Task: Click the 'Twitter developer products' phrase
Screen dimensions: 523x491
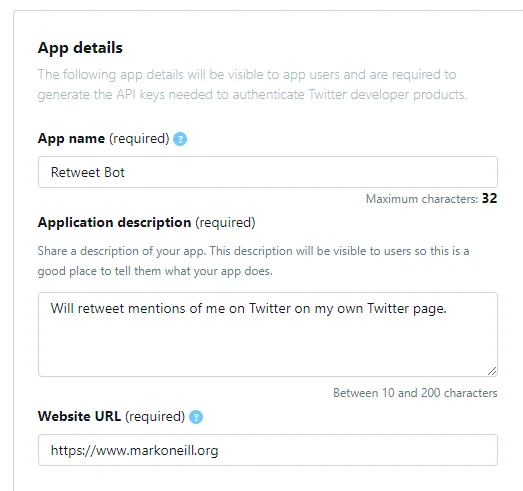Action: point(387,95)
